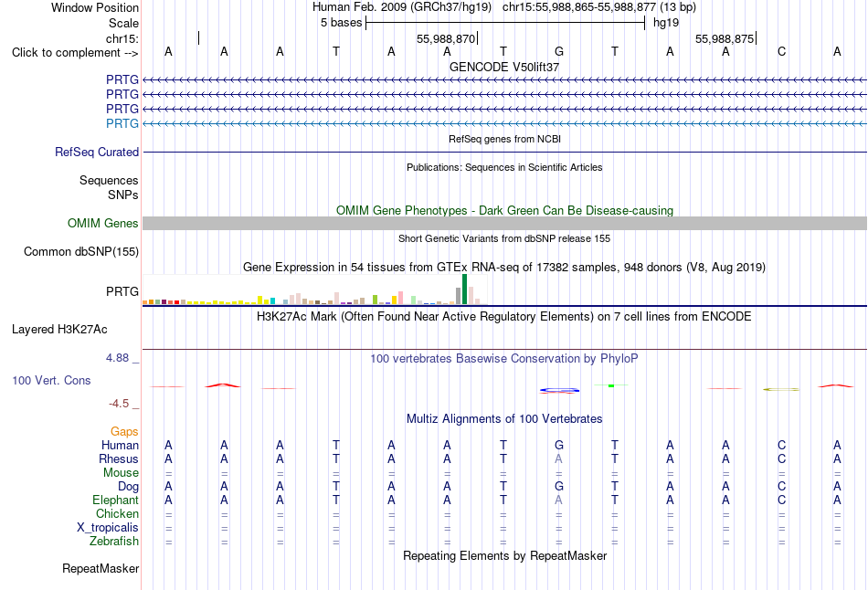Screen dimensions: 868x590
Task: Select the Elephant species label
Action: [x=115, y=500]
